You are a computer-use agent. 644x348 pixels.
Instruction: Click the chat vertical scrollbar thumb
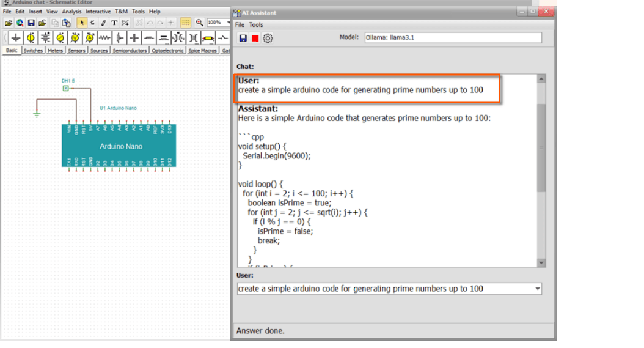[541, 147]
